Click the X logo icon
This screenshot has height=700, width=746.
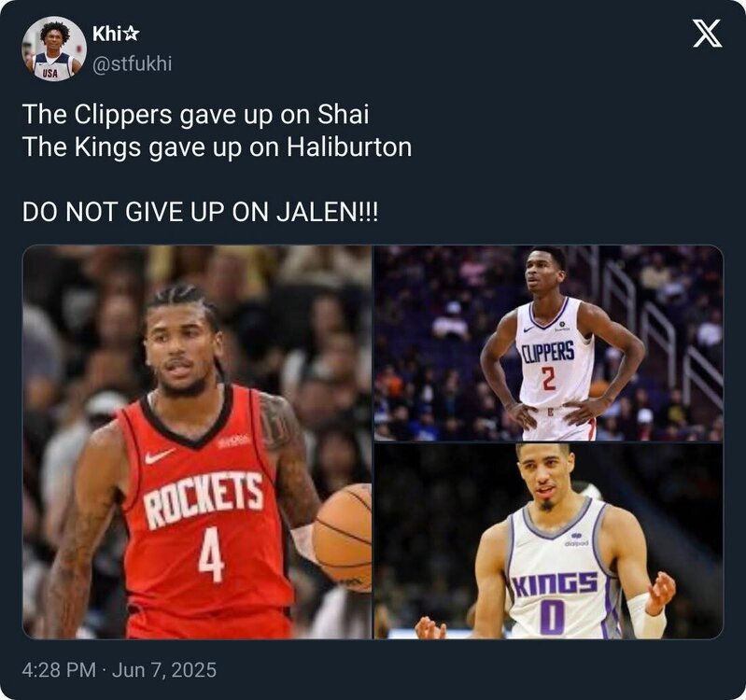707,34
